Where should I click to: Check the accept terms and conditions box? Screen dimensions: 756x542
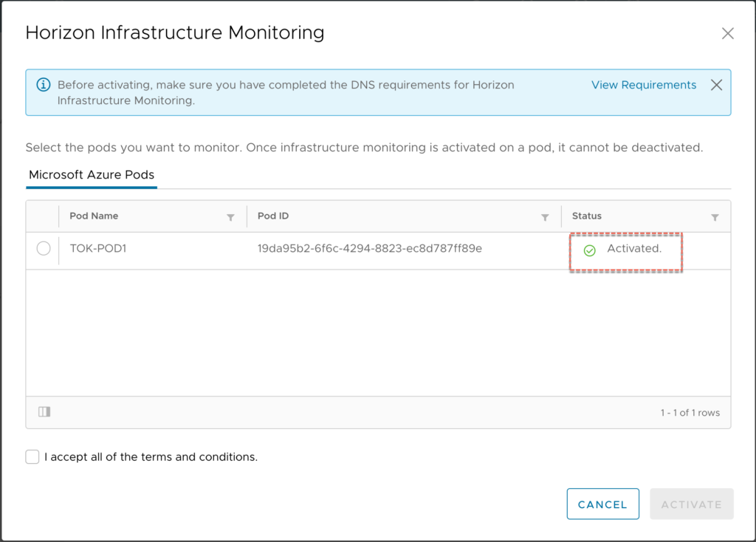pyautogui.click(x=32, y=457)
